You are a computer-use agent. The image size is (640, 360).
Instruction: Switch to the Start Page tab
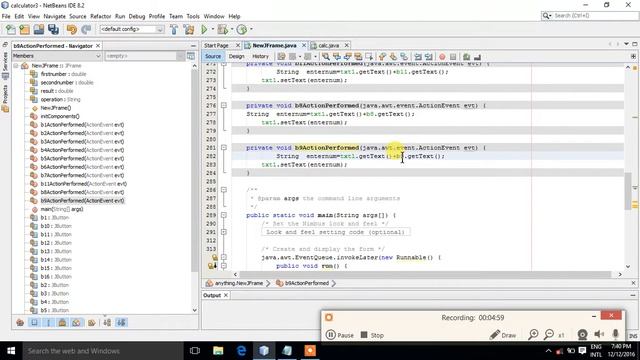[x=216, y=45]
